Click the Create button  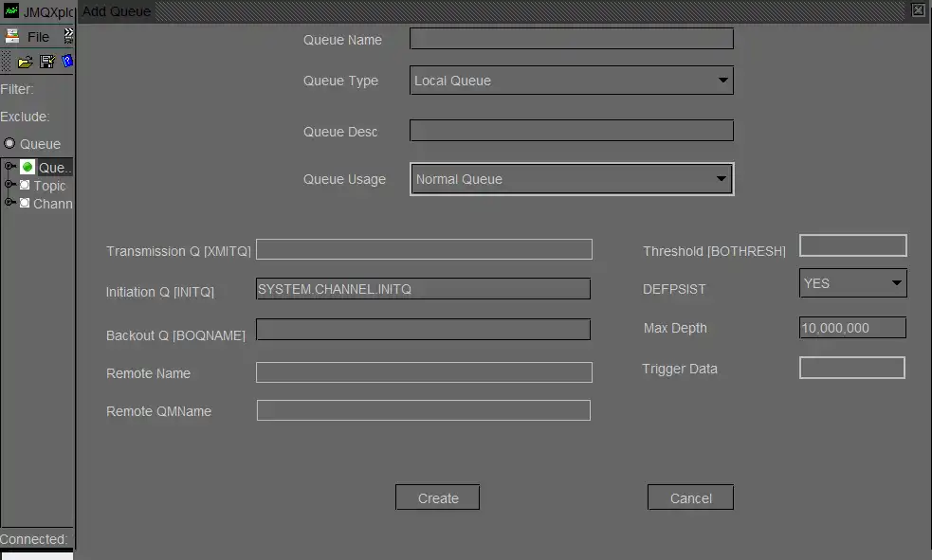pyautogui.click(x=437, y=497)
